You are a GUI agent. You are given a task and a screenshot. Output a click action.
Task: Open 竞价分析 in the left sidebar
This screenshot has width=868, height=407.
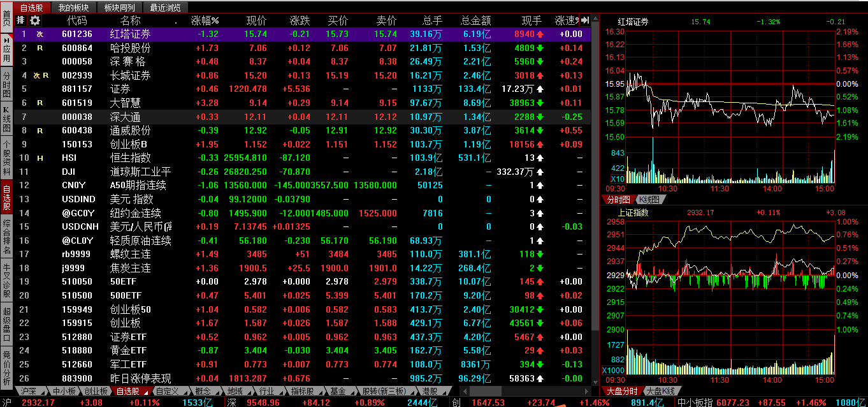pos(6,367)
